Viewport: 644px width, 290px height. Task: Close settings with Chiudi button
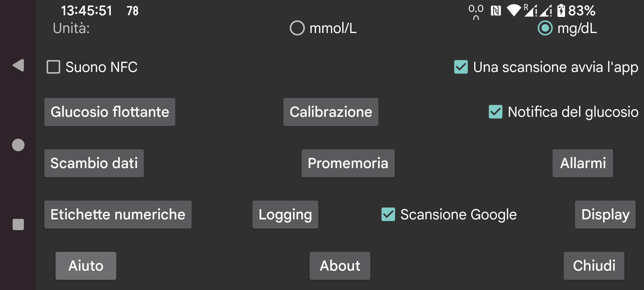tap(594, 266)
